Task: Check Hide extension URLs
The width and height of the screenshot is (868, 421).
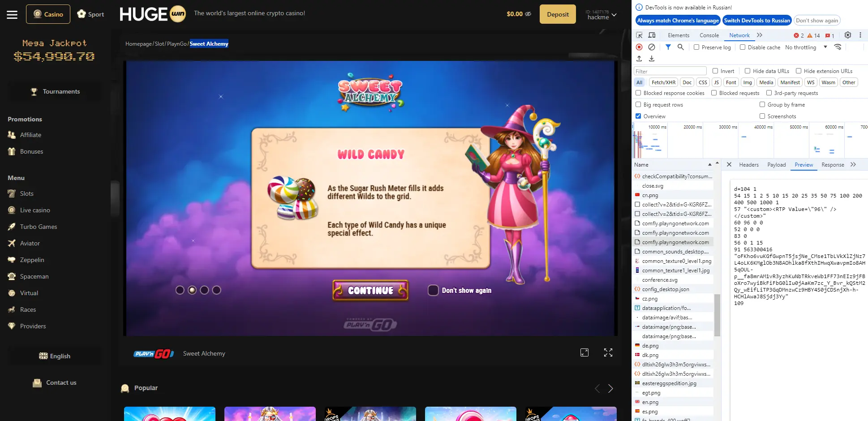Action: pos(799,71)
